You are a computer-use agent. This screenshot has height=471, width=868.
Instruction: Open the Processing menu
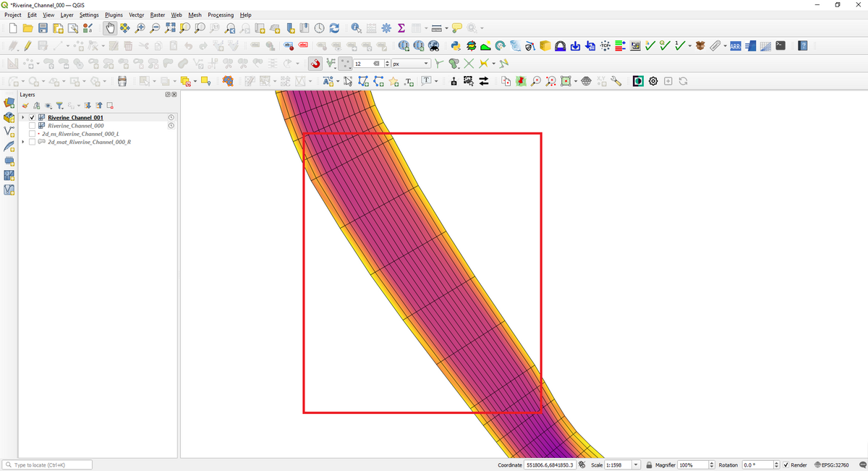221,14
